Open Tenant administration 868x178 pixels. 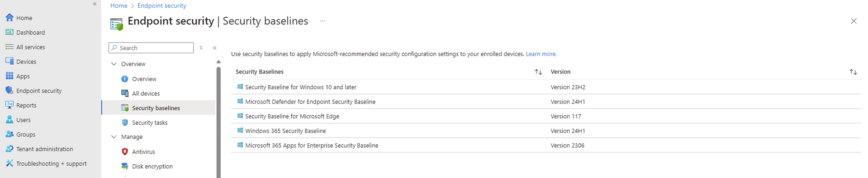[45, 149]
